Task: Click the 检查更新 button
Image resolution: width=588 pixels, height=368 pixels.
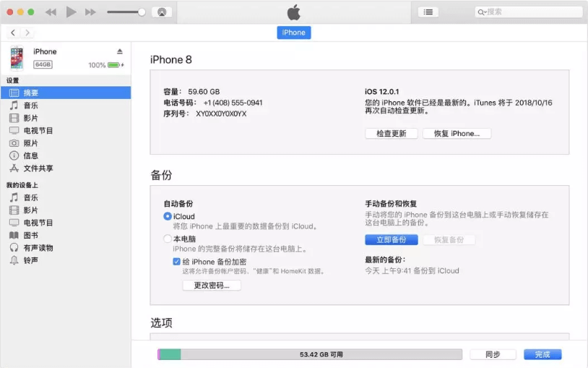Action: pyautogui.click(x=391, y=134)
